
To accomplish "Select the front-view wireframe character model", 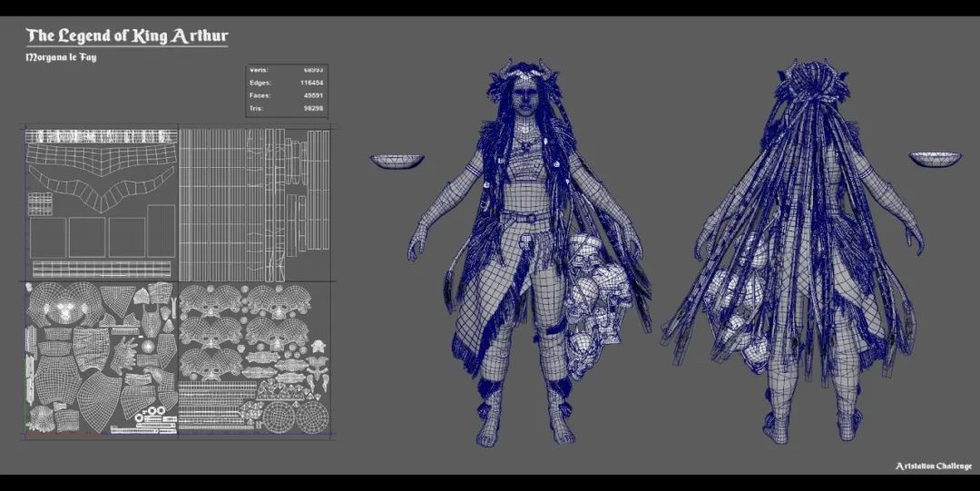I will (x=530, y=253).
